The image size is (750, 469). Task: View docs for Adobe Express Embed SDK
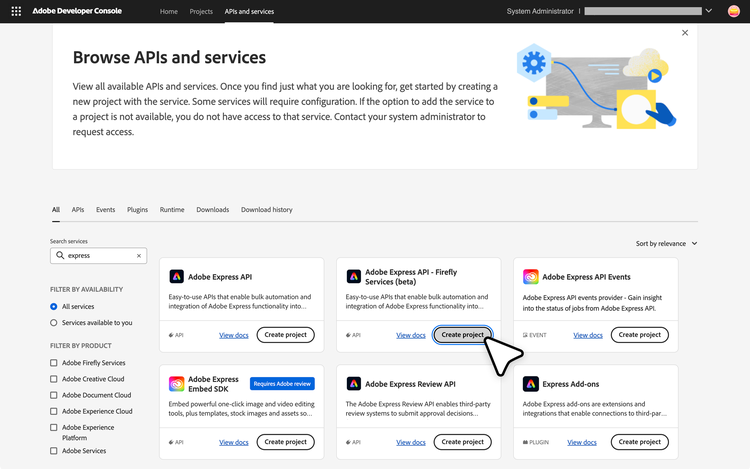pos(233,442)
